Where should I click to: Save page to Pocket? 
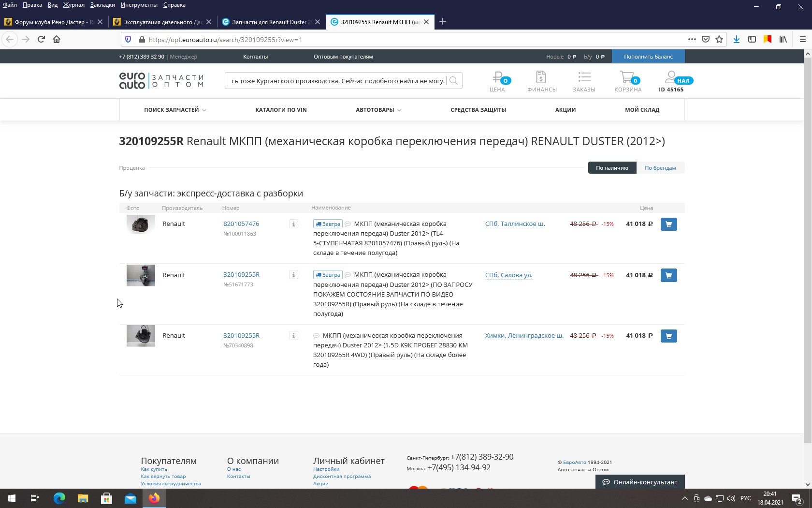(706, 39)
